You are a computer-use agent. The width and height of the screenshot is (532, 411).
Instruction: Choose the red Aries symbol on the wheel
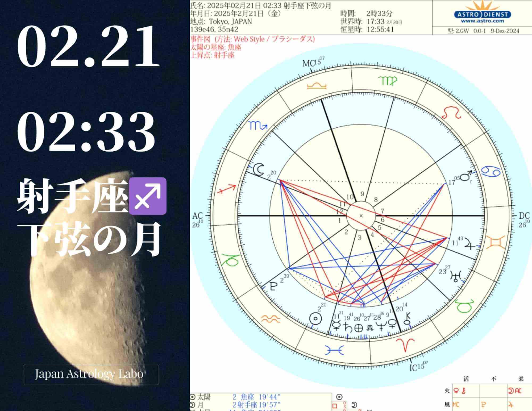point(405,345)
